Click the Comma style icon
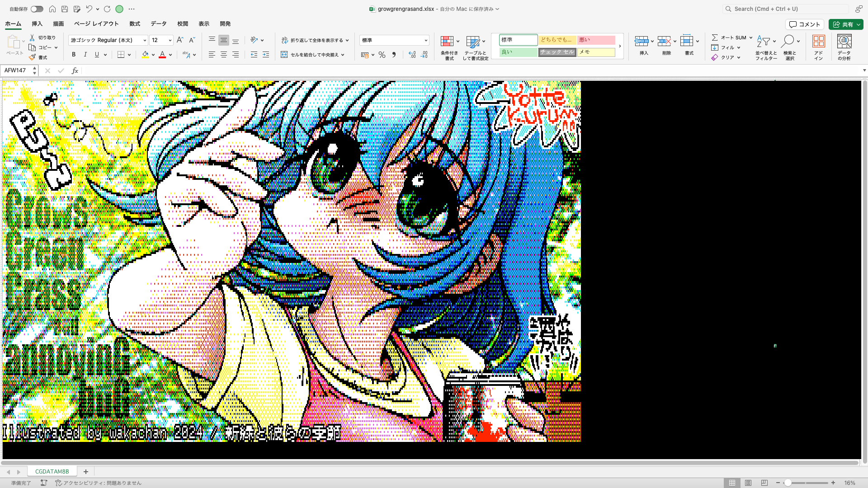868x488 pixels. click(x=394, y=55)
